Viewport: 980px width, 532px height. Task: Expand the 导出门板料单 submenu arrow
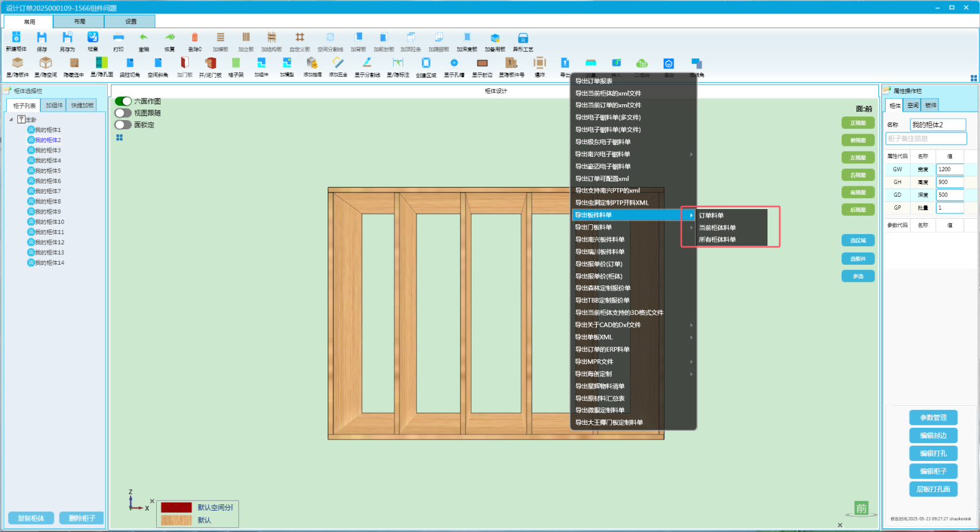[x=692, y=227]
